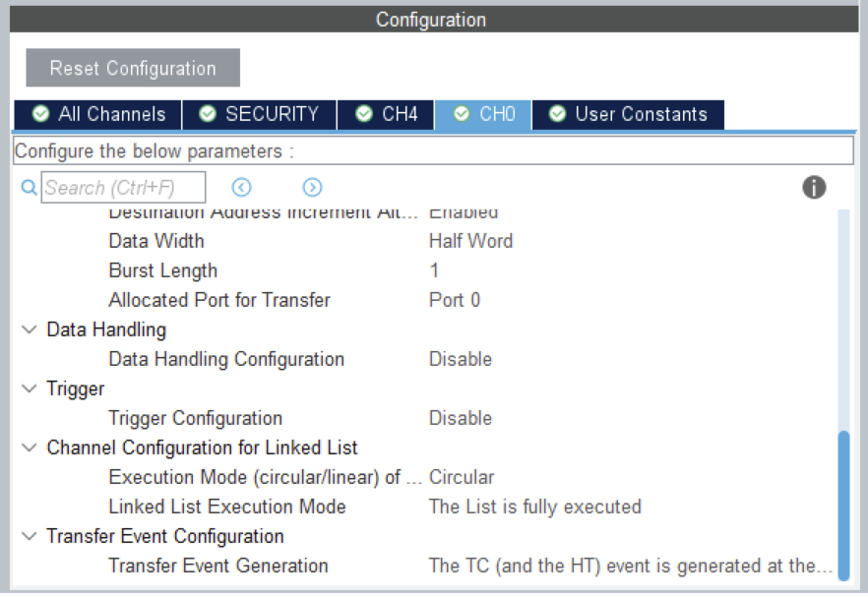Image resolution: width=868 pixels, height=597 pixels.
Task: Click the info icon at right
Action: coord(814,188)
